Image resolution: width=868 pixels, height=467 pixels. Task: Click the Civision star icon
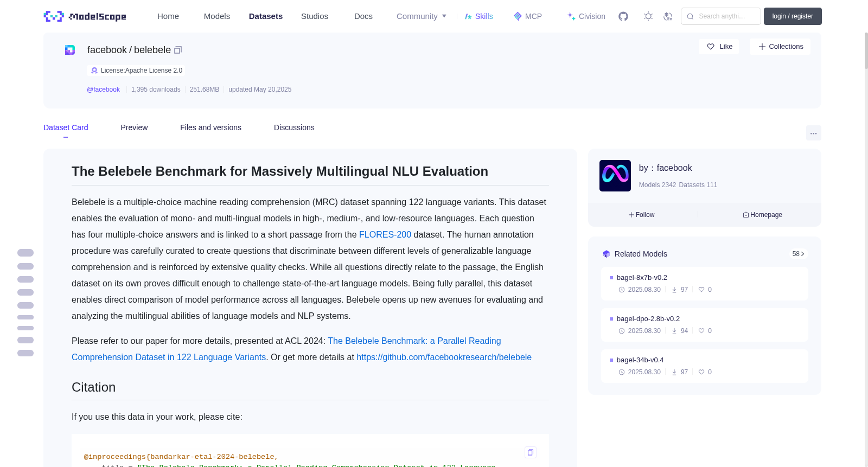point(571,16)
